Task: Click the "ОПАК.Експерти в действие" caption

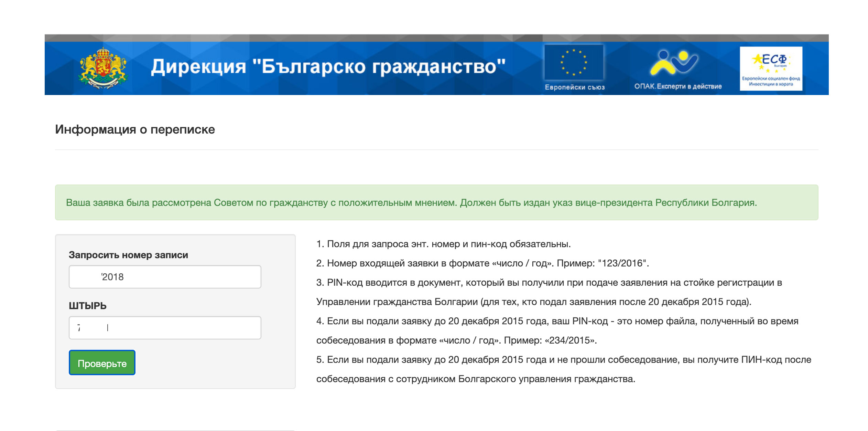Action: click(677, 86)
